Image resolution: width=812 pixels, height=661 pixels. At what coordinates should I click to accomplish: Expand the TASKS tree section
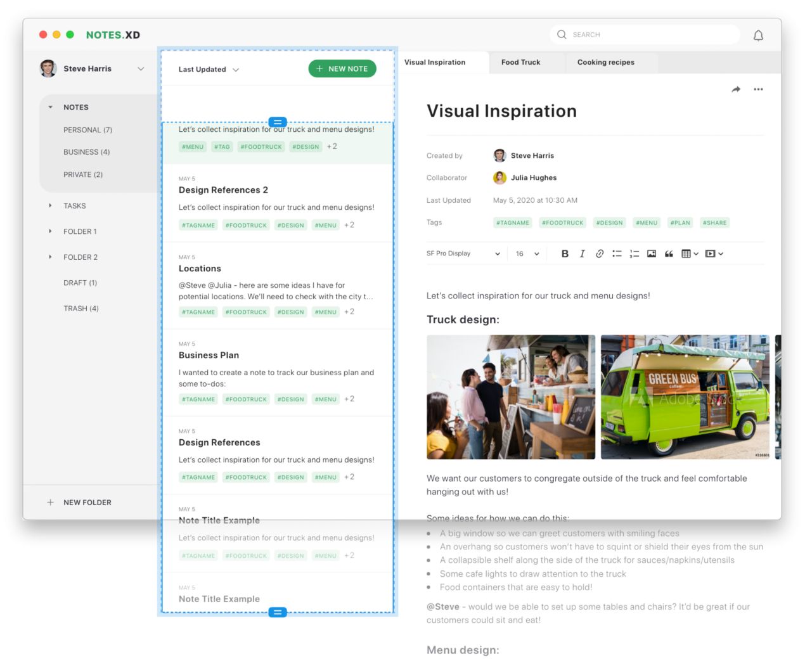(51, 206)
